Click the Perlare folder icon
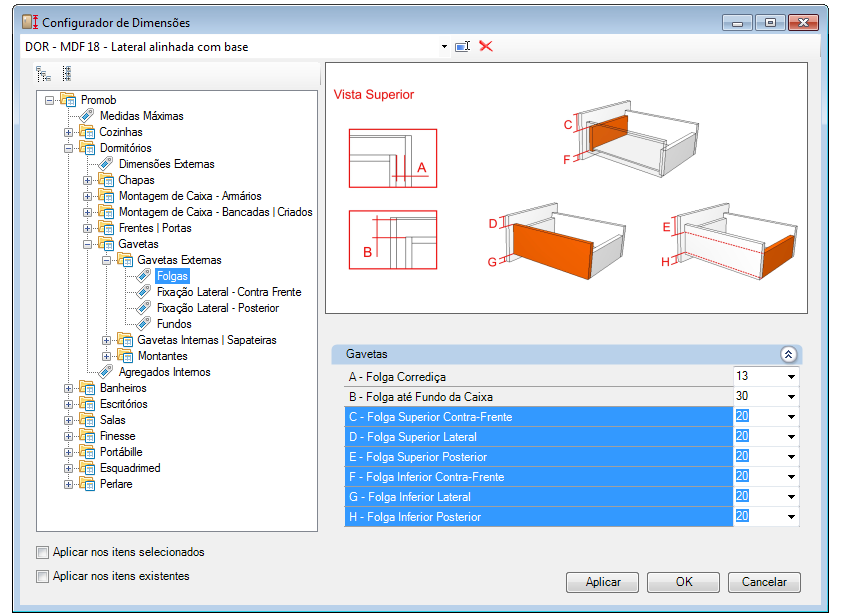The width and height of the screenshot is (862, 616). [87, 484]
